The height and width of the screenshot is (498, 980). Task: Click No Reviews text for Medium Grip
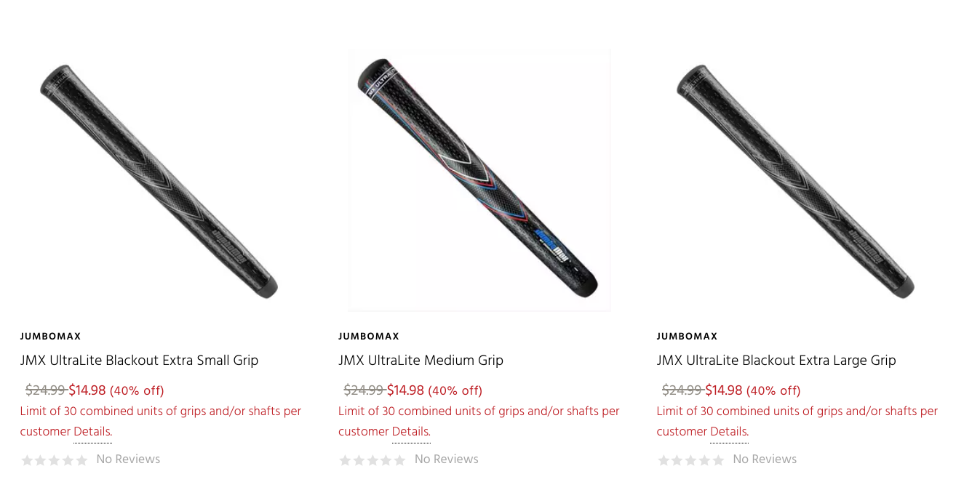click(447, 459)
